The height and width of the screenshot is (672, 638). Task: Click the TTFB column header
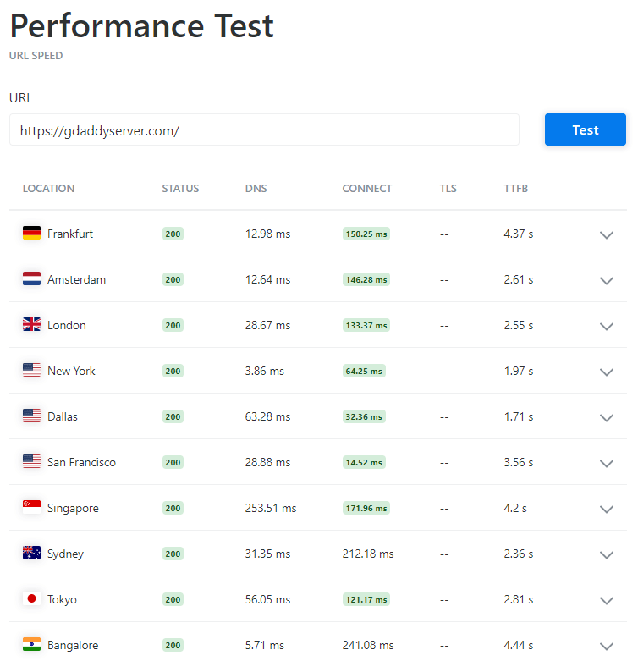(515, 189)
